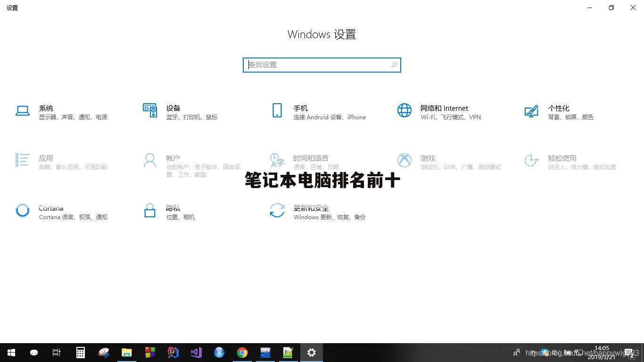Click '连接 Android 设备、iPhone' description

tap(330, 117)
